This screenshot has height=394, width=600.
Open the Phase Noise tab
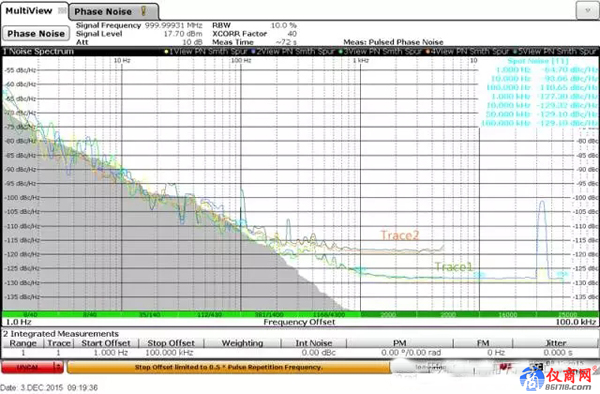click(x=114, y=11)
